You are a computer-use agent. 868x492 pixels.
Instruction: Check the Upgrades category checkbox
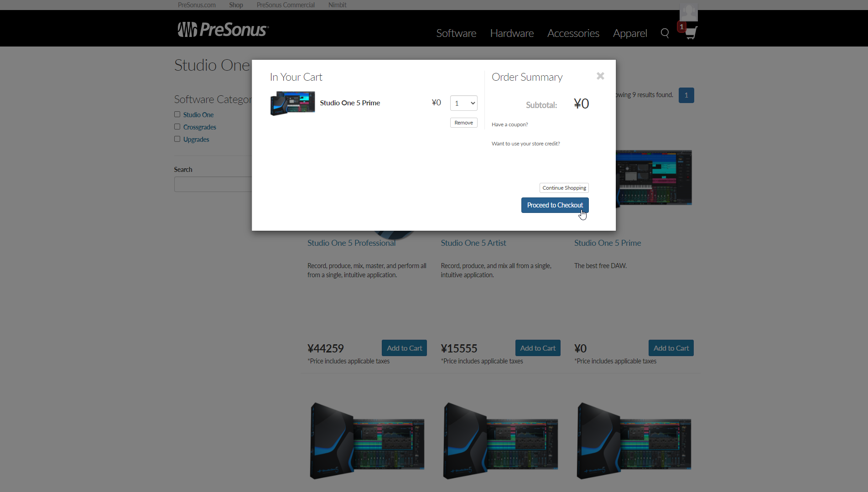point(177,139)
